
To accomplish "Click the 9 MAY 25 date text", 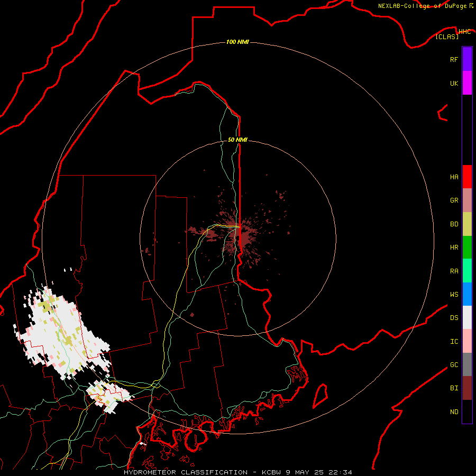I will (305, 472).
